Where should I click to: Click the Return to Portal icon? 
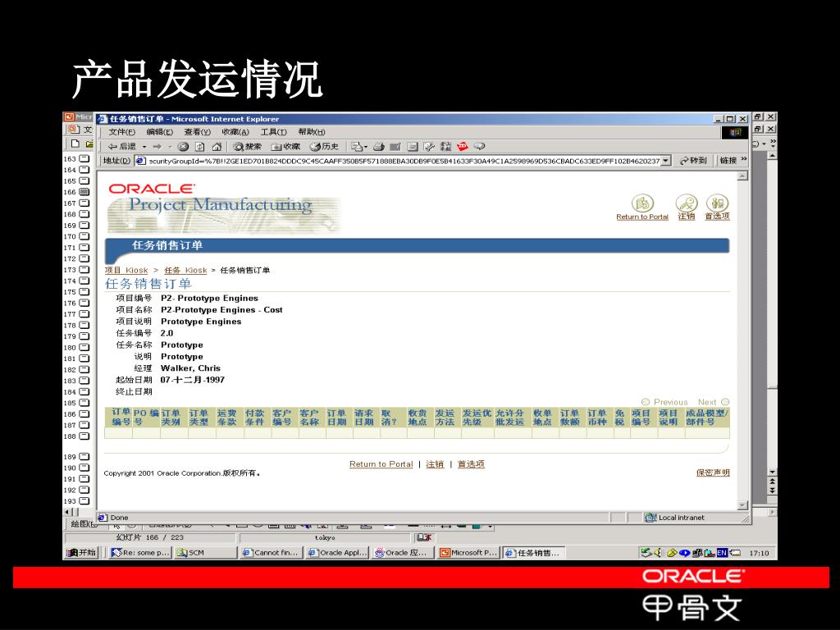click(x=642, y=203)
